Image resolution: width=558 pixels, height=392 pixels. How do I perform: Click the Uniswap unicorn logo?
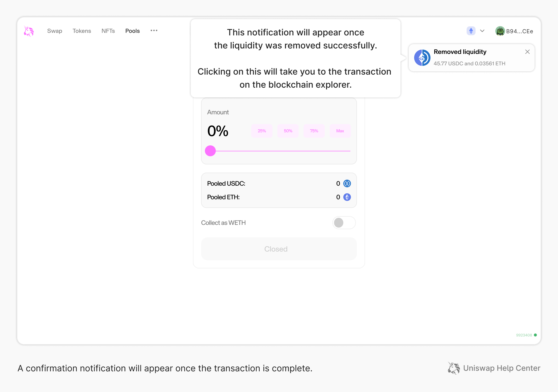coord(28,31)
